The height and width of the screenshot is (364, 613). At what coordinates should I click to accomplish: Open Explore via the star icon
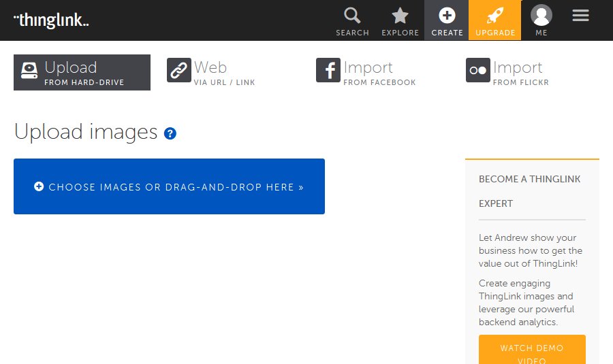(400, 16)
